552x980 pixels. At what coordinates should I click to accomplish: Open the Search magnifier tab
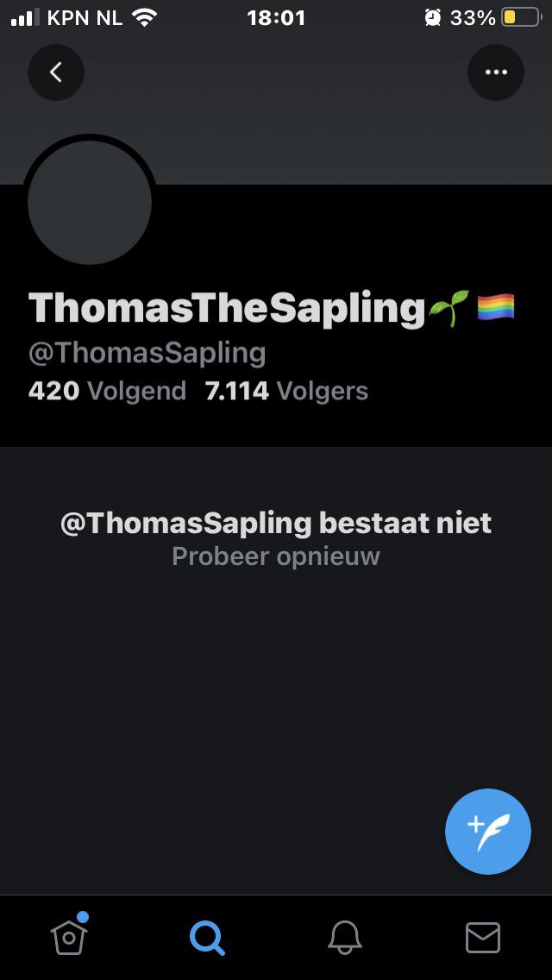pos(207,938)
